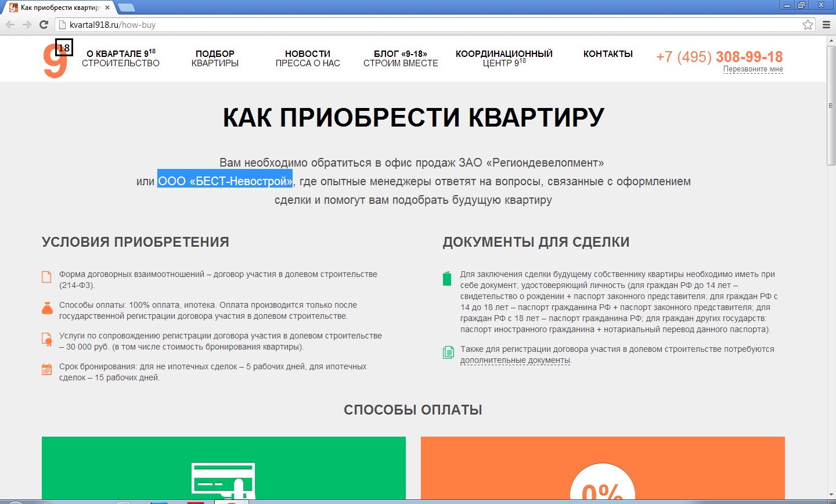
Task: Click the phone number +7 (495) 308-99-18
Action: coord(719,57)
